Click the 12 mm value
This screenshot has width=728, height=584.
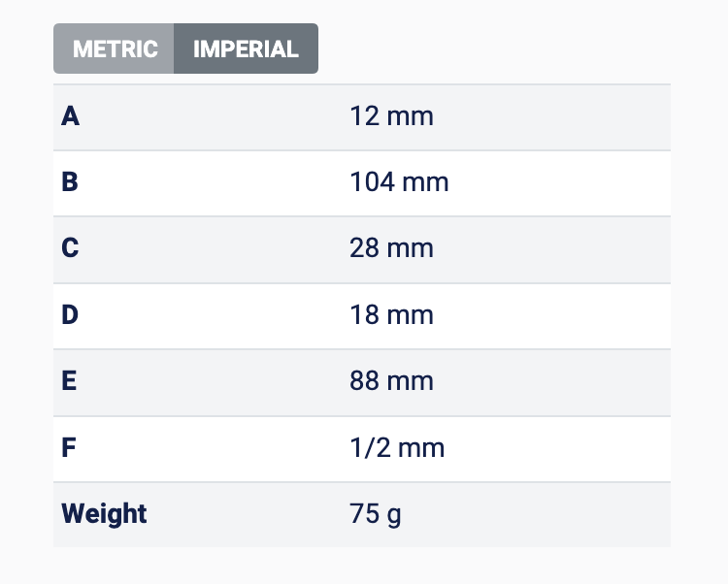pyautogui.click(x=391, y=117)
